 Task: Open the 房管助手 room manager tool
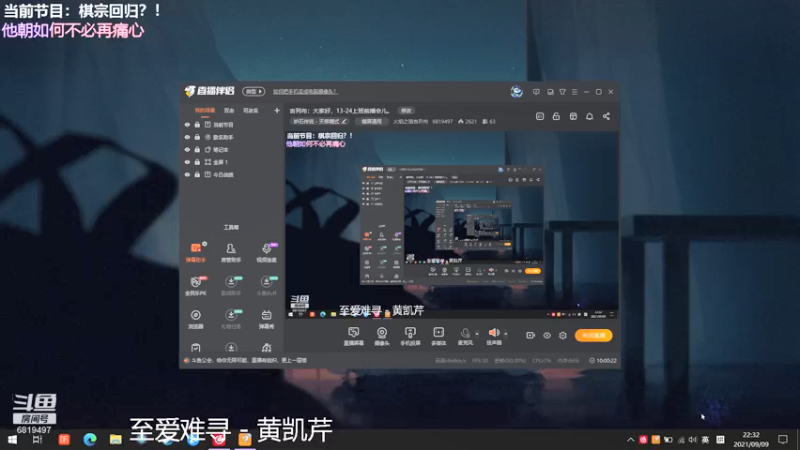[x=231, y=252]
